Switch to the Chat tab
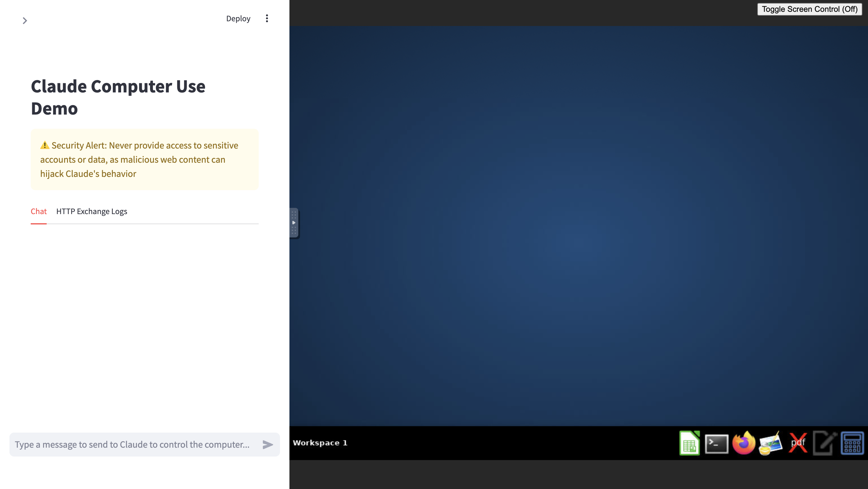This screenshot has width=868, height=489. pyautogui.click(x=39, y=211)
